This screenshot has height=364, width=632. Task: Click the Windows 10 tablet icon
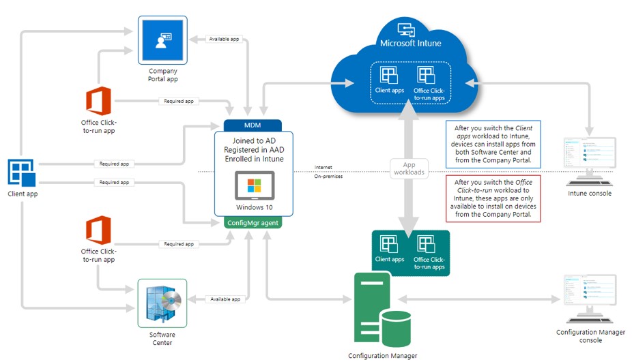click(255, 185)
